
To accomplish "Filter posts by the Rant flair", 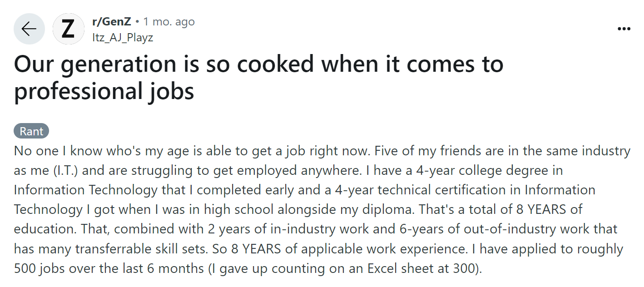I will (31, 131).
